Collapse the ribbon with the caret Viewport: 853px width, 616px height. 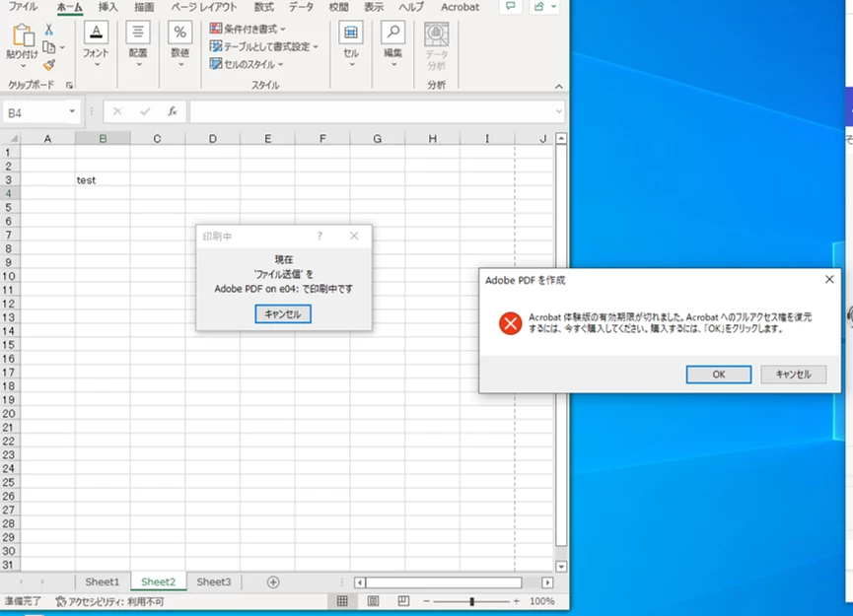(x=559, y=87)
